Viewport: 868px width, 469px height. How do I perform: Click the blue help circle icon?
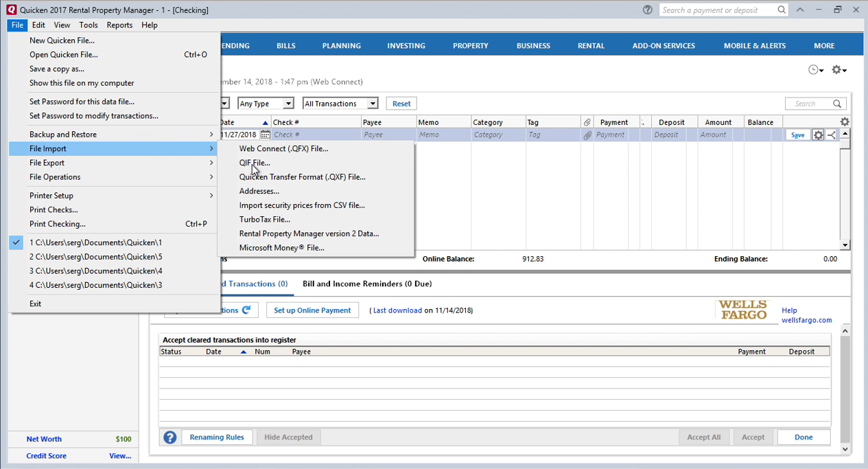point(170,437)
